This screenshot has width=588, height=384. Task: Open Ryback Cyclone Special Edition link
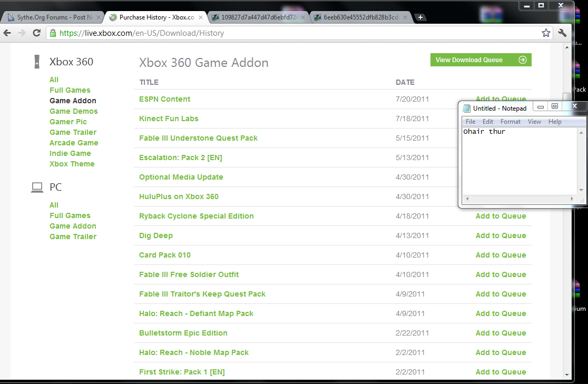(x=197, y=216)
